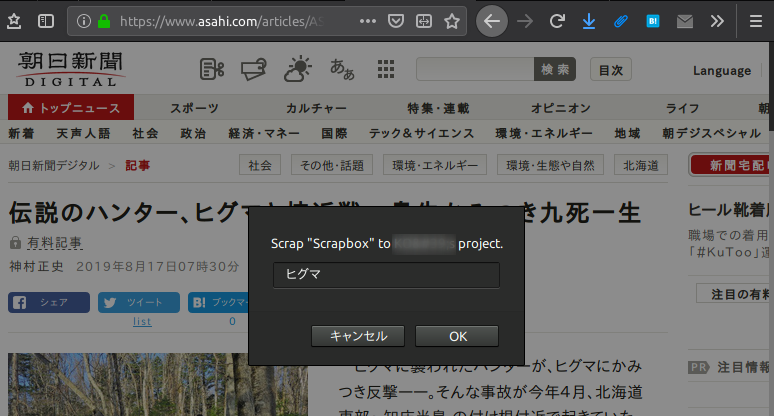
Task: Toggle the browser sidebar icon
Action: [46, 21]
